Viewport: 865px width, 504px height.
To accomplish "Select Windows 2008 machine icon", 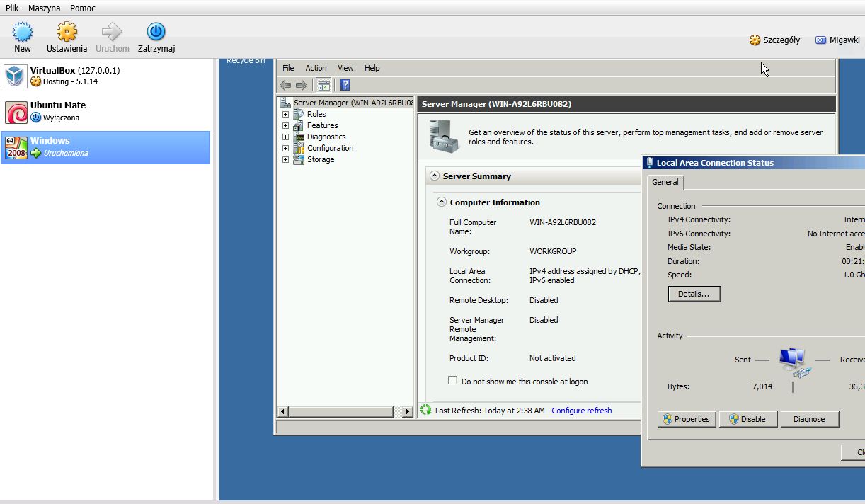I will [16, 147].
